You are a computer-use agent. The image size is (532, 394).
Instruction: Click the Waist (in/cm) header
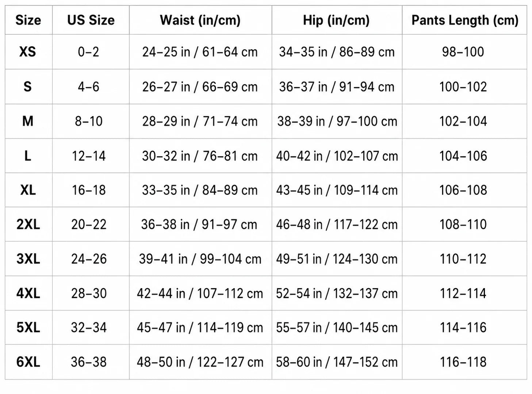pos(200,20)
